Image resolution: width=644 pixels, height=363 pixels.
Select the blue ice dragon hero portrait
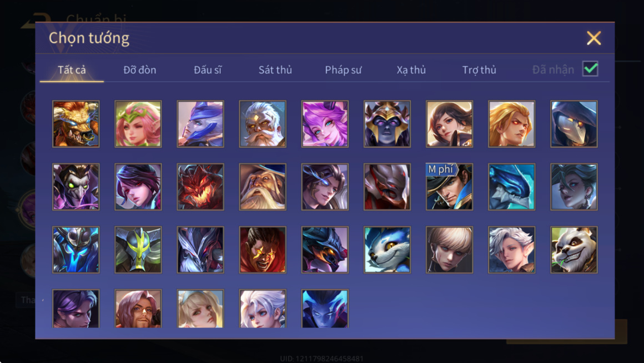coord(511,187)
